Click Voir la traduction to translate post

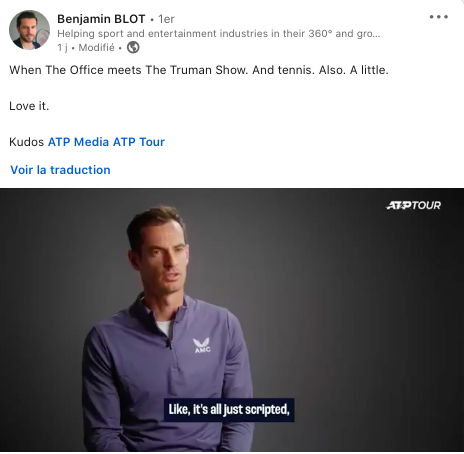click(60, 170)
